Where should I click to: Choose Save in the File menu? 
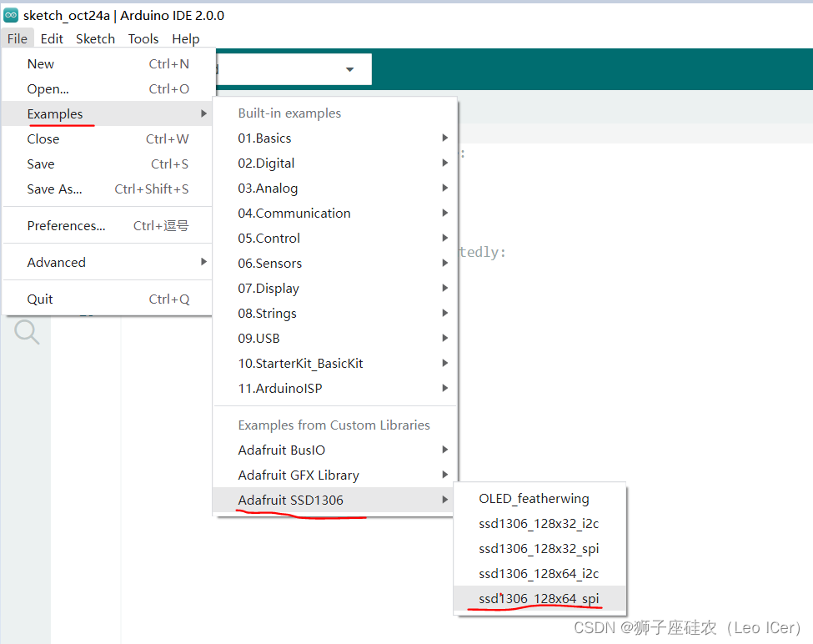(x=108, y=164)
